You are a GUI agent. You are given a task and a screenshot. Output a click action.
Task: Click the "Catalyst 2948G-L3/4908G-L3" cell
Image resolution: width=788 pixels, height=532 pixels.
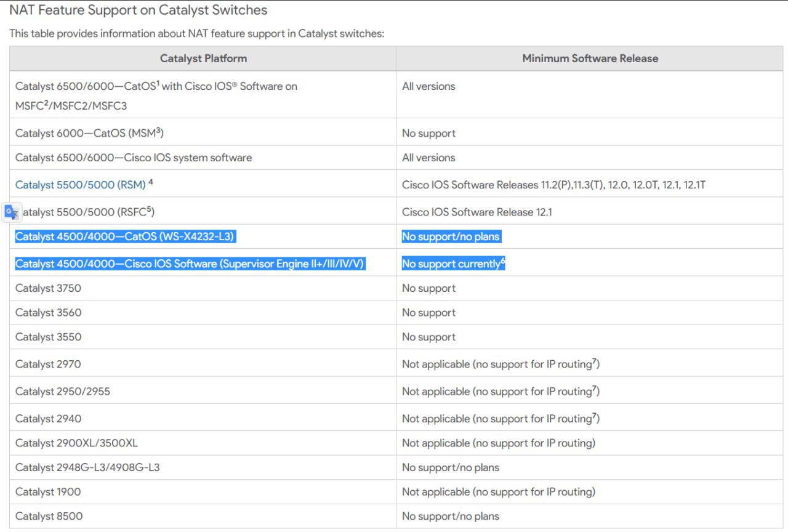tap(203, 468)
